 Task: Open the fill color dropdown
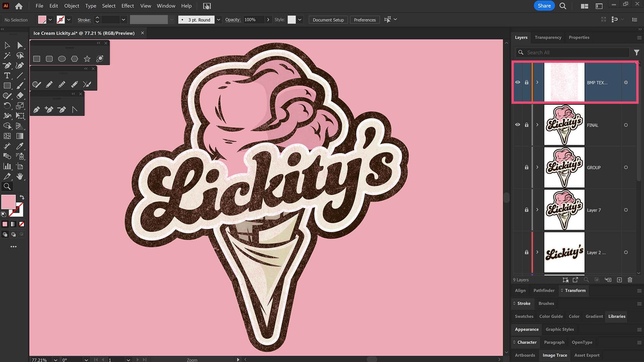(50, 20)
